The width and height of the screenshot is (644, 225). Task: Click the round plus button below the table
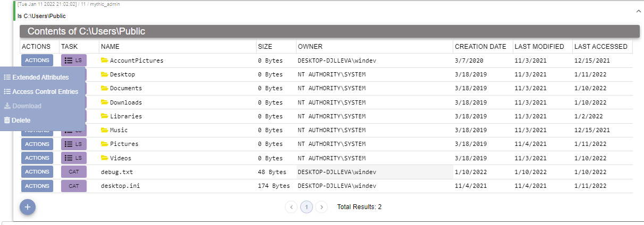pyautogui.click(x=28, y=206)
